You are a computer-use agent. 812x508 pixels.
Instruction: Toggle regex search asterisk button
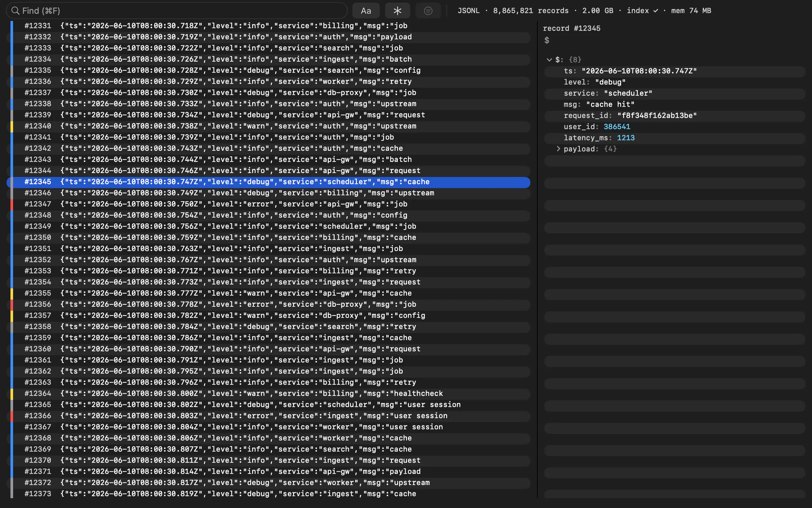click(397, 11)
